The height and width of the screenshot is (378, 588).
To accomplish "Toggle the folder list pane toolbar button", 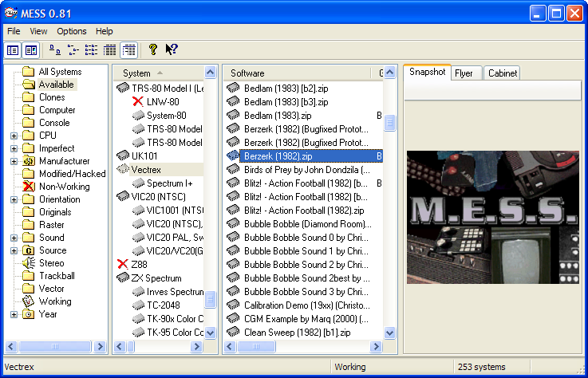I will click(x=13, y=50).
